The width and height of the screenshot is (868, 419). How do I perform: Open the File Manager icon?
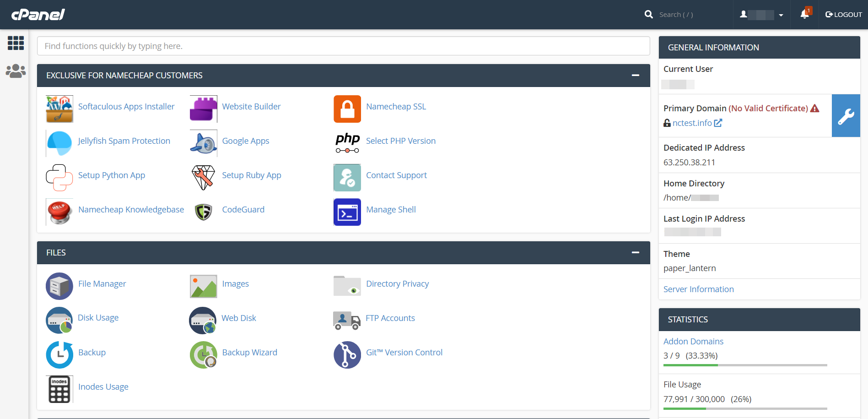[59, 286]
